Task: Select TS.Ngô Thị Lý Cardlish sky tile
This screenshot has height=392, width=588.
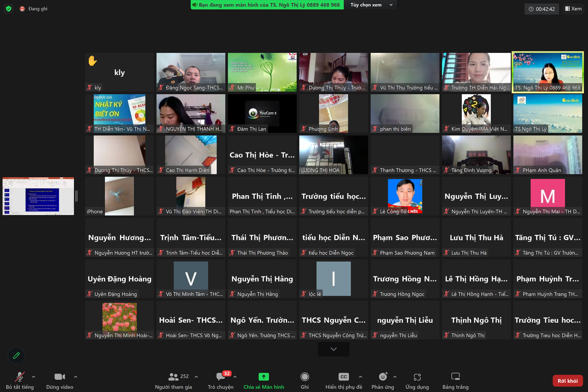Action: click(x=548, y=113)
